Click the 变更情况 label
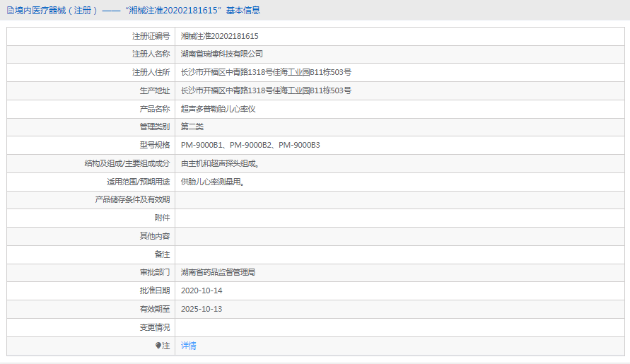The image size is (630, 364). click(155, 327)
